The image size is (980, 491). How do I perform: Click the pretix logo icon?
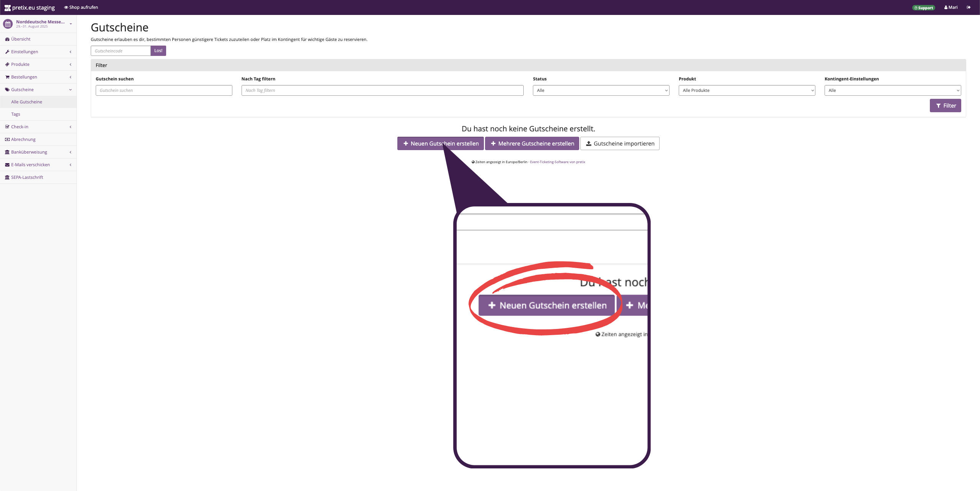tap(7, 8)
